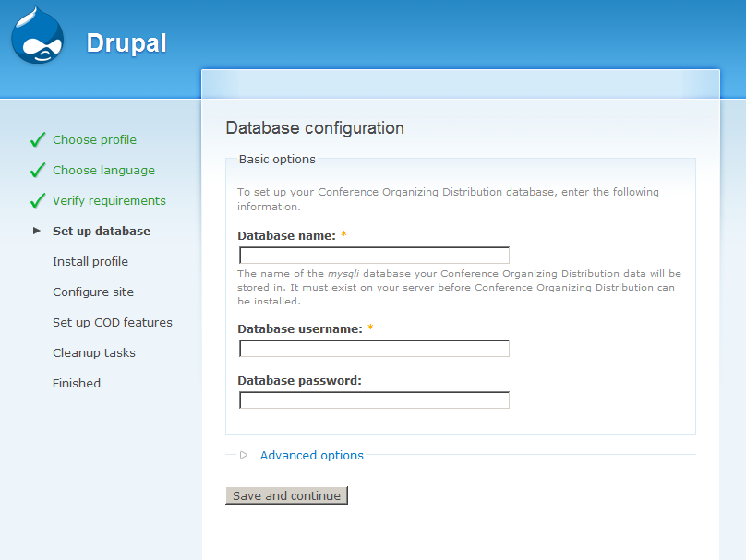The image size is (746, 560).
Task: Click the Drupal site name text
Action: [126, 43]
